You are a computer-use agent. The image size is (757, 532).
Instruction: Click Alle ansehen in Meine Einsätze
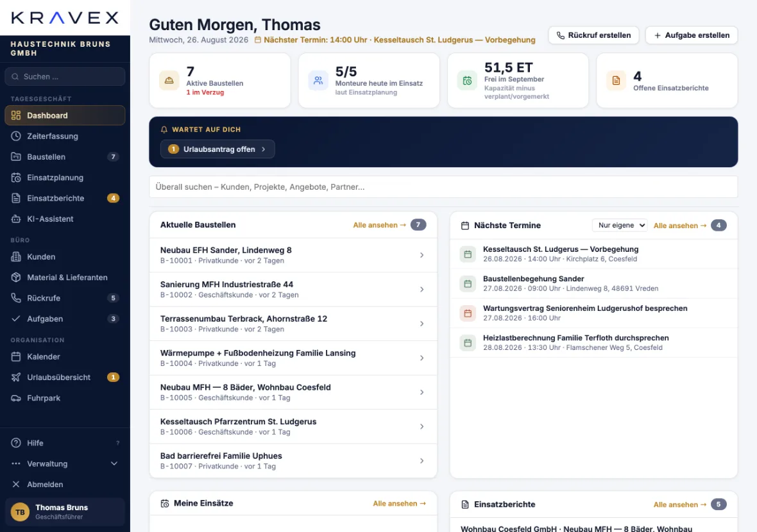[x=399, y=504]
